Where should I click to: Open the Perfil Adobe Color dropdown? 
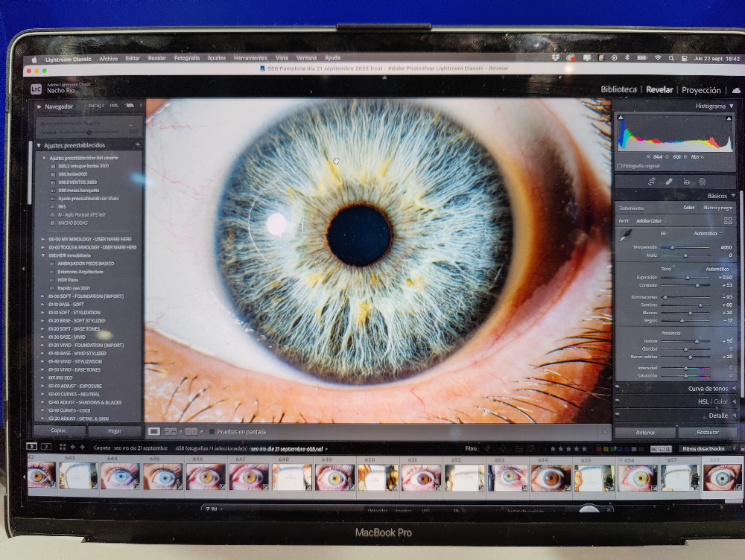[x=651, y=221]
